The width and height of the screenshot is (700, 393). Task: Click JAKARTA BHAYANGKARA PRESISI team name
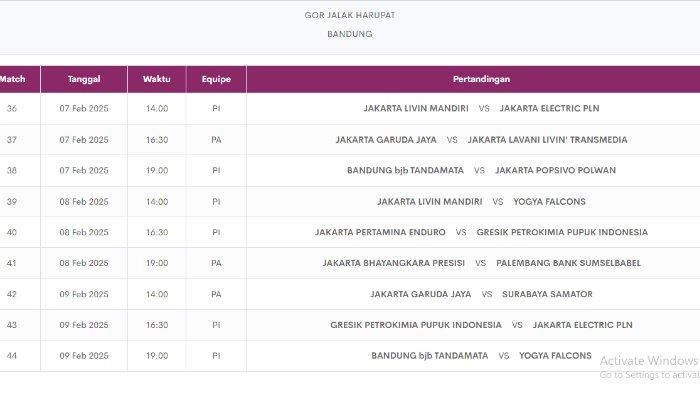(x=394, y=263)
